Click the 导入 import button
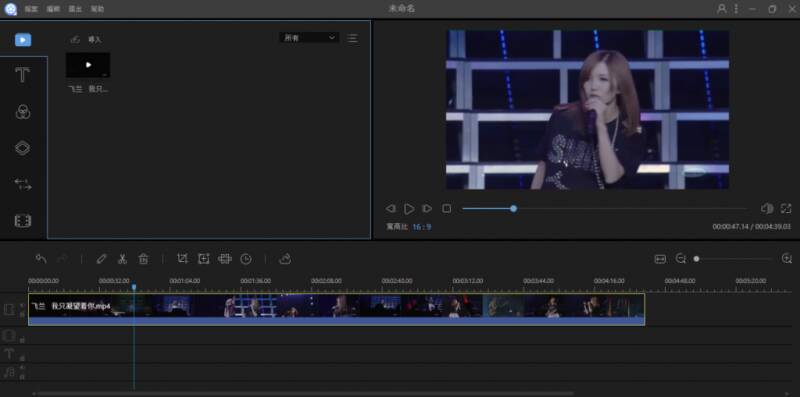Image resolution: width=800 pixels, height=397 pixels. 87,39
